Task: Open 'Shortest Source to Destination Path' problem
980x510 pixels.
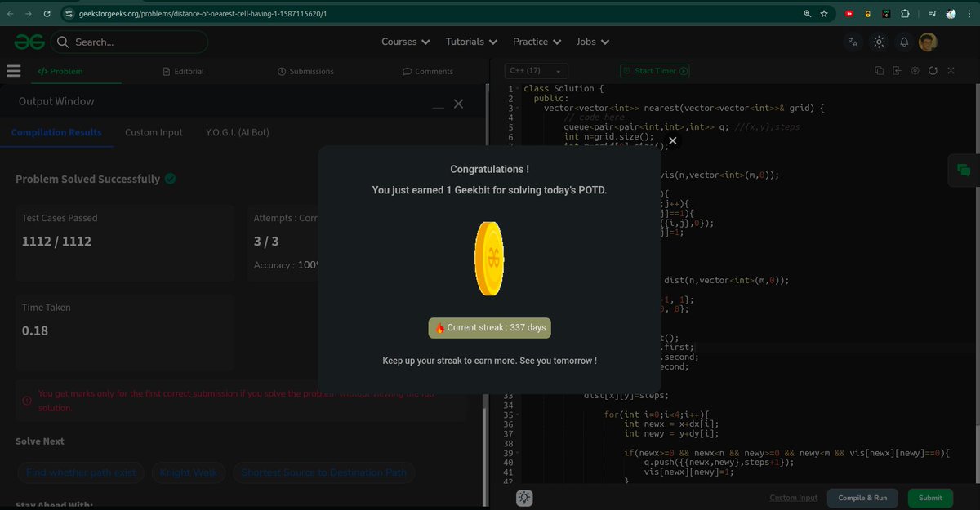Action: pos(323,472)
